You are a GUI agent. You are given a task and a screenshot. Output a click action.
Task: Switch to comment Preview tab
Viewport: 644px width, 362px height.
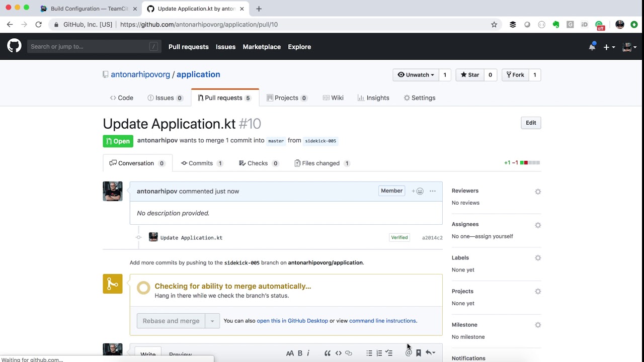pyautogui.click(x=180, y=354)
